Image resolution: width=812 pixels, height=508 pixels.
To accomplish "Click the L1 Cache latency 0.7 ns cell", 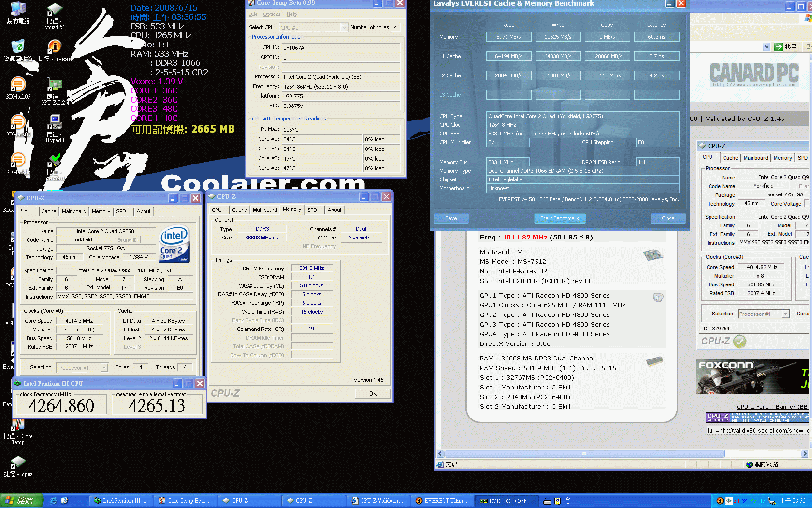I will coord(656,56).
